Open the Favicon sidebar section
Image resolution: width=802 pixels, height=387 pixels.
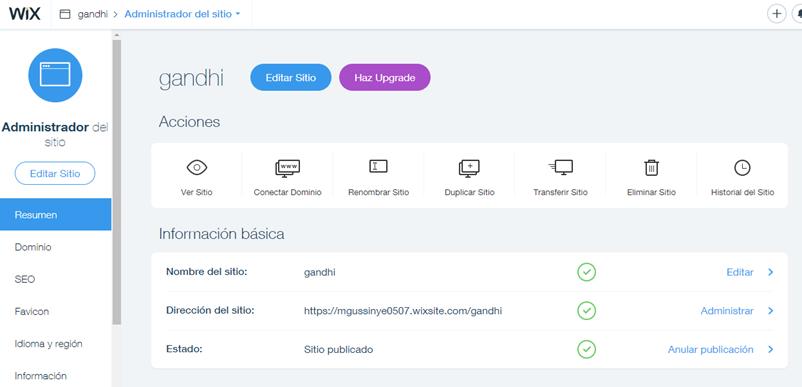click(x=55, y=311)
